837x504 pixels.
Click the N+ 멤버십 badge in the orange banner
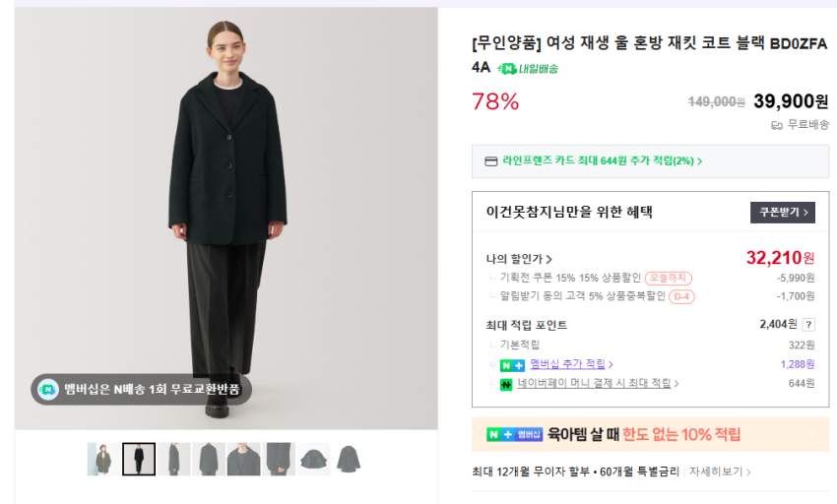514,434
